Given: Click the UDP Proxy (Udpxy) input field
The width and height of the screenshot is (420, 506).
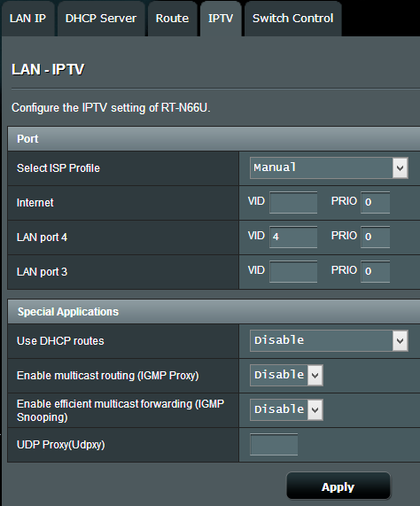Looking at the screenshot, I should pos(274,444).
